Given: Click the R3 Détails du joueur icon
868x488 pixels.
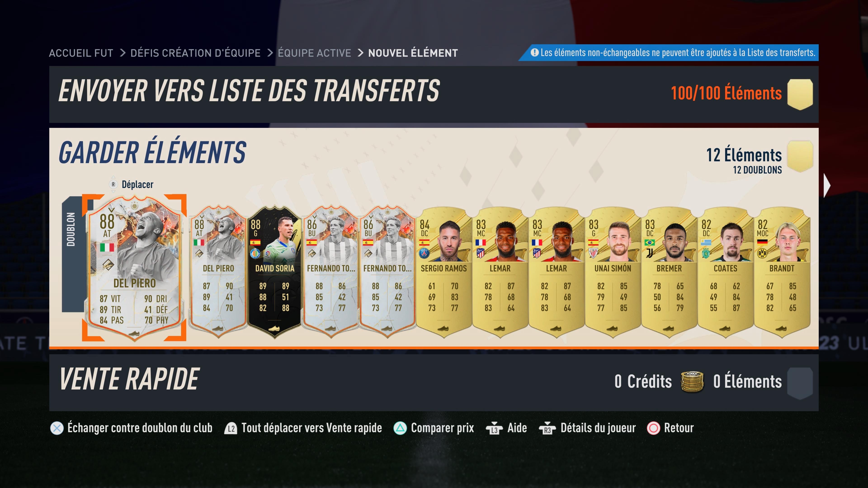Looking at the screenshot, I should [x=547, y=428].
